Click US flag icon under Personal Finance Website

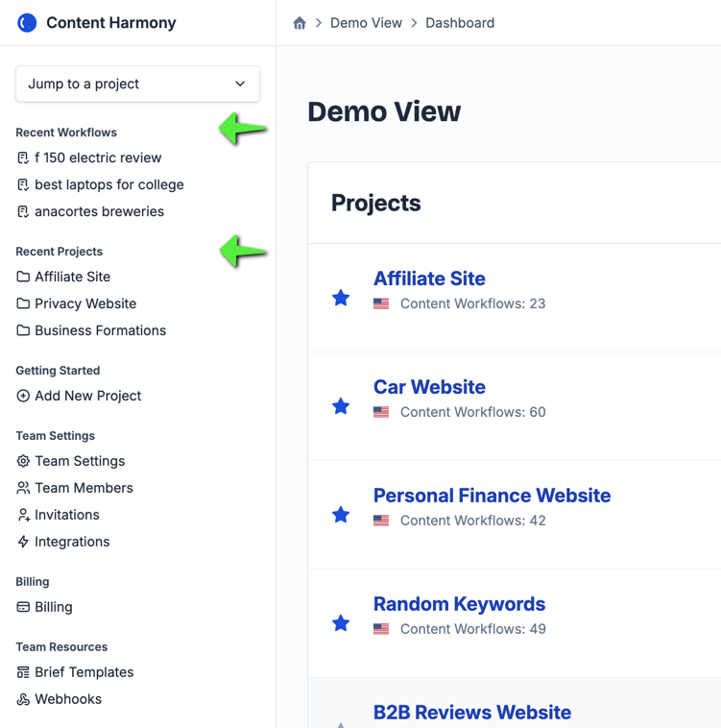click(x=381, y=521)
